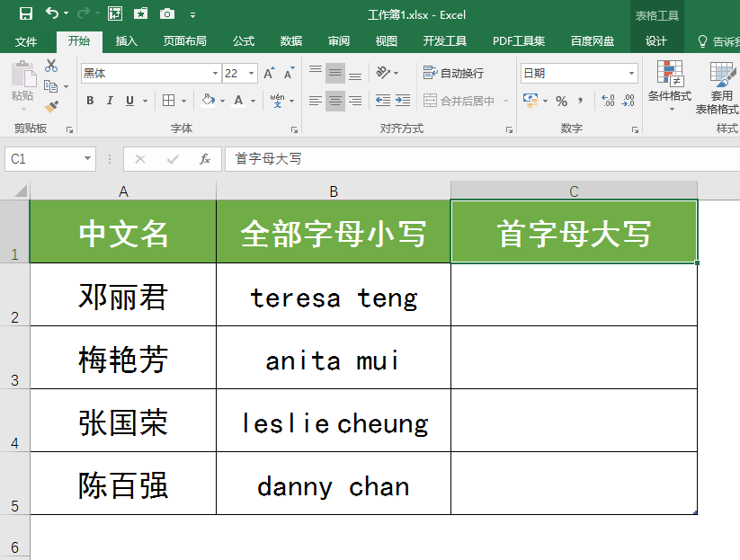Screen dimensions: 740x560
Task: Click the Save icon in quick access toolbar
Action: tap(25, 14)
